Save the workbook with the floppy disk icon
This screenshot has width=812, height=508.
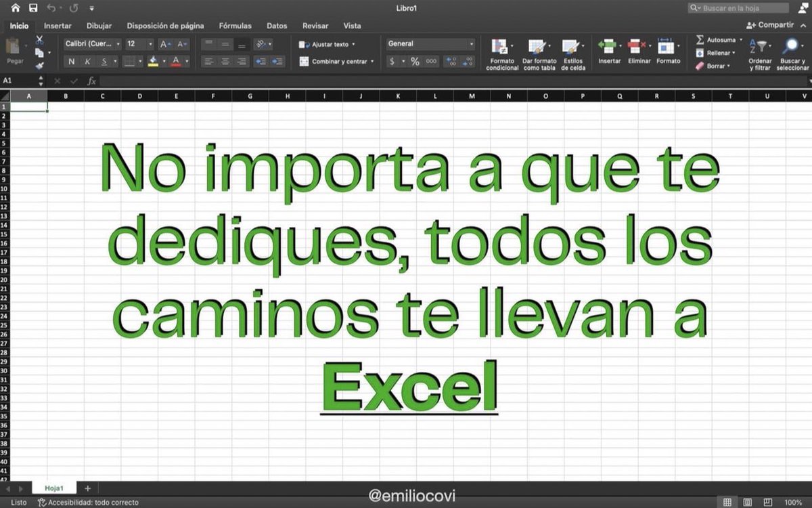33,7
